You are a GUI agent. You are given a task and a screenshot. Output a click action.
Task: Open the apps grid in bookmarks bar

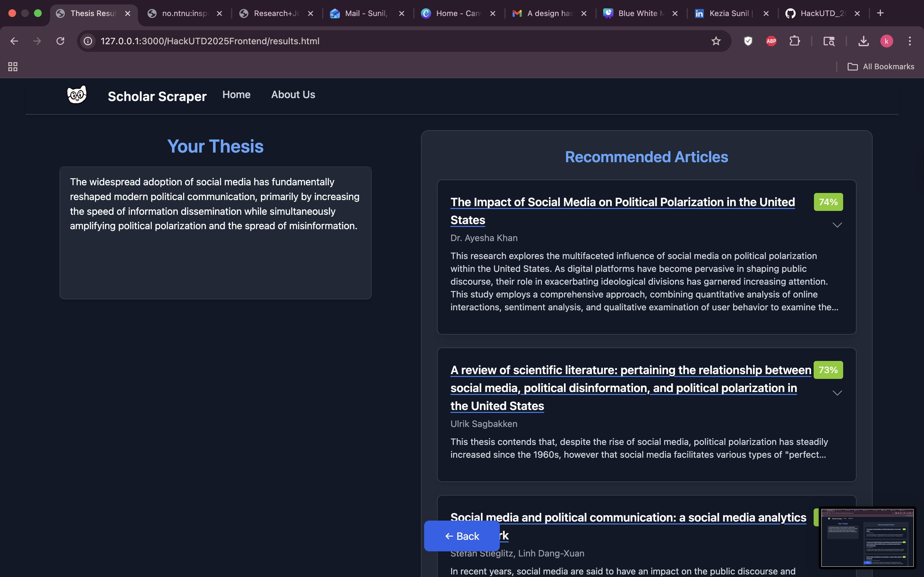(x=13, y=67)
